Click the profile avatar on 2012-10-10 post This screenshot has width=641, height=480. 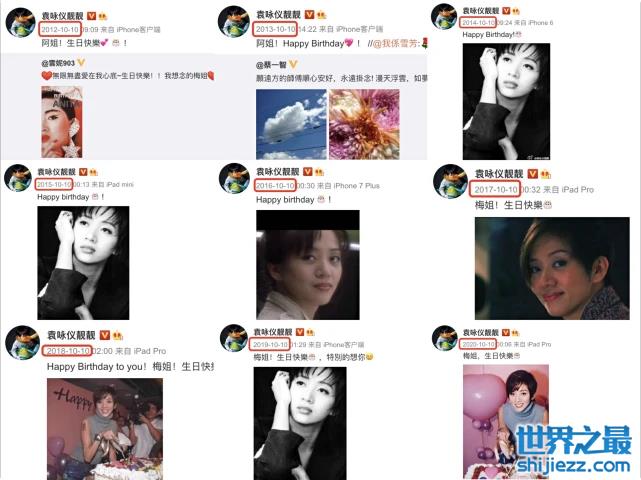[21, 22]
